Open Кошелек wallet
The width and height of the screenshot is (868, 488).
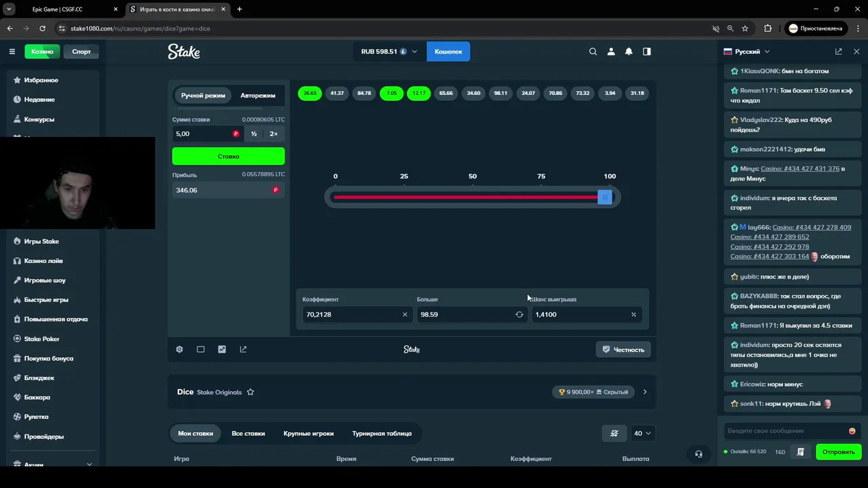[448, 52]
